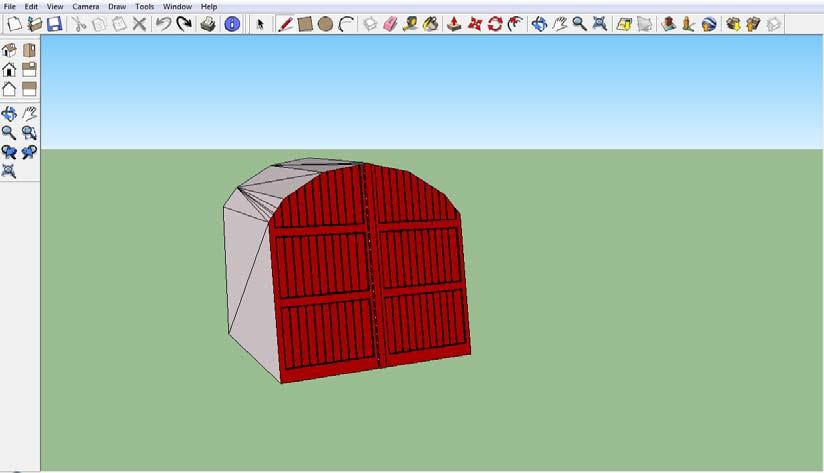824x473 pixels.
Task: Click the Toggle Terrain icon
Action: click(x=644, y=24)
